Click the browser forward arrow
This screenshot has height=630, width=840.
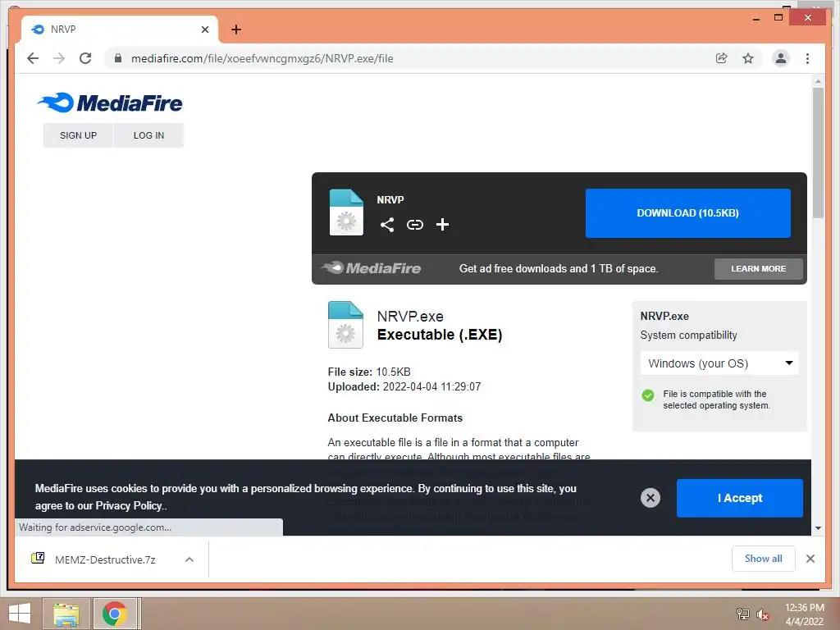(x=59, y=58)
